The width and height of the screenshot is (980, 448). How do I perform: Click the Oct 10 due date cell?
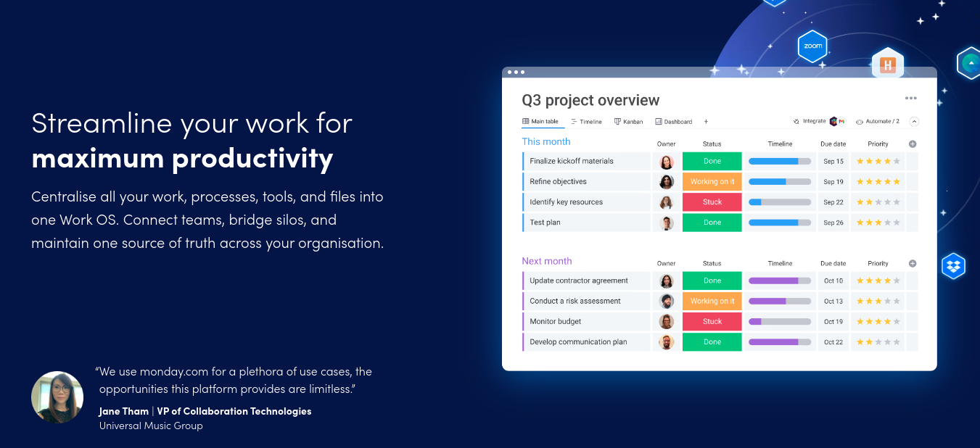coord(833,281)
